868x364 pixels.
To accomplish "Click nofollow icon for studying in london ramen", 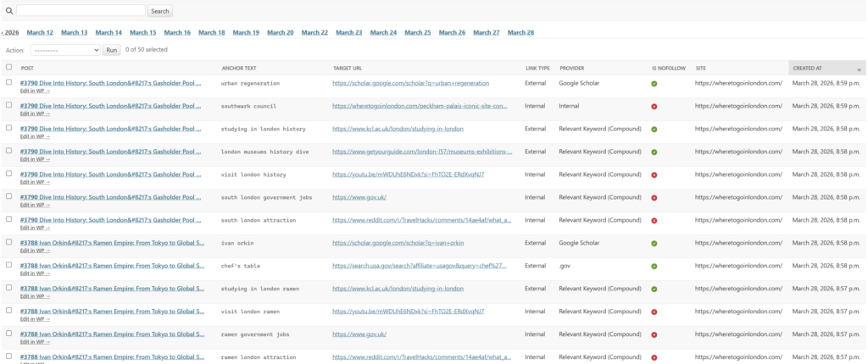I will coord(654,290).
